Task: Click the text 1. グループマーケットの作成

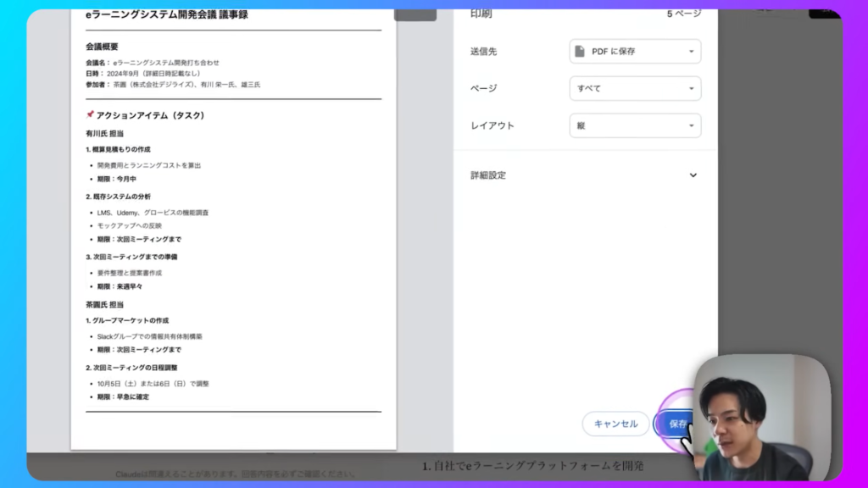Action: click(x=127, y=320)
